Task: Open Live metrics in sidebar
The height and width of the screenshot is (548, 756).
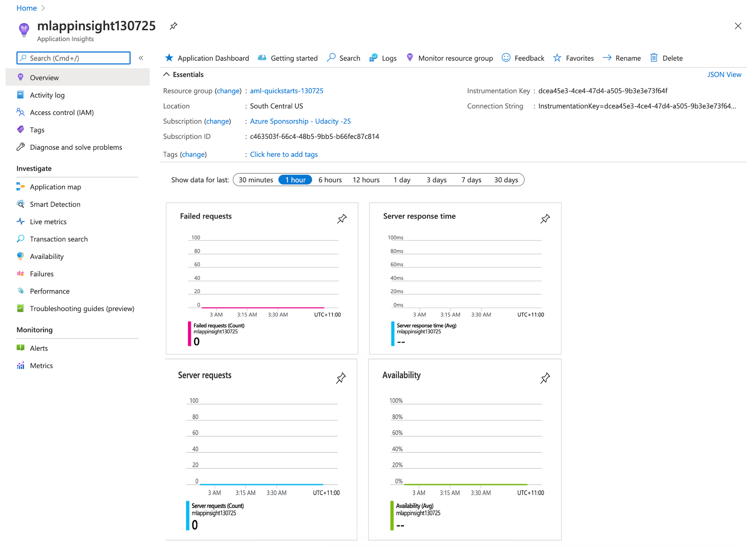Action: coord(48,222)
